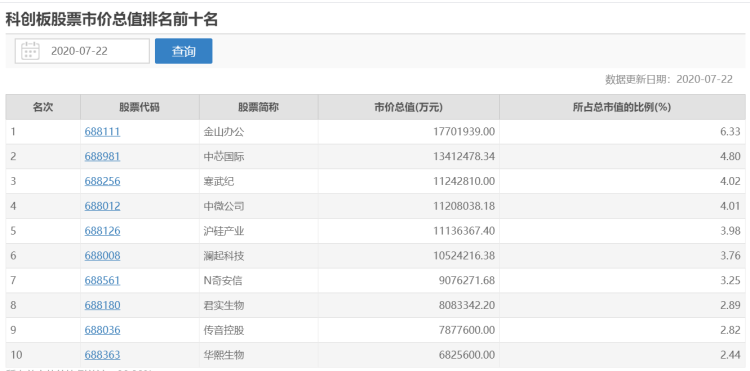Click the date input showing 2020-07-22
The height and width of the screenshot is (371, 750).
[x=82, y=51]
